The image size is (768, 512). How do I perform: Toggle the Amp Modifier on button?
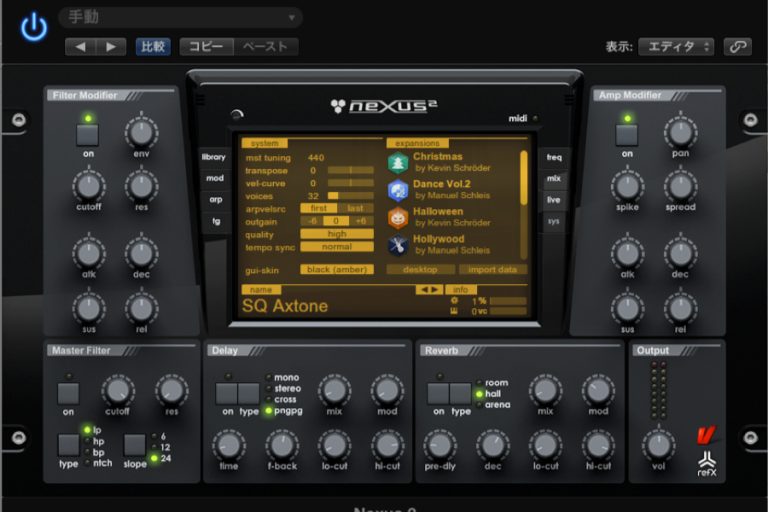click(x=626, y=135)
